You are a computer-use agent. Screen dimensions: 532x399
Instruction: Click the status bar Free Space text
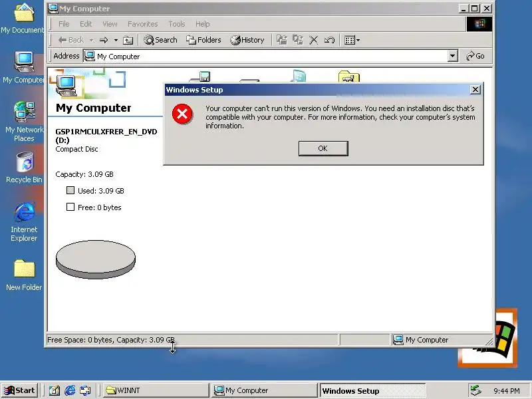pos(111,340)
